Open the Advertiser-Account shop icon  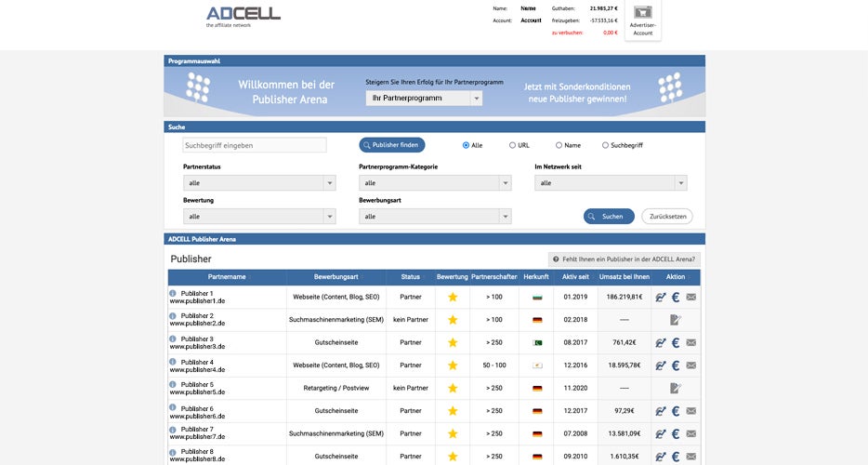(643, 12)
